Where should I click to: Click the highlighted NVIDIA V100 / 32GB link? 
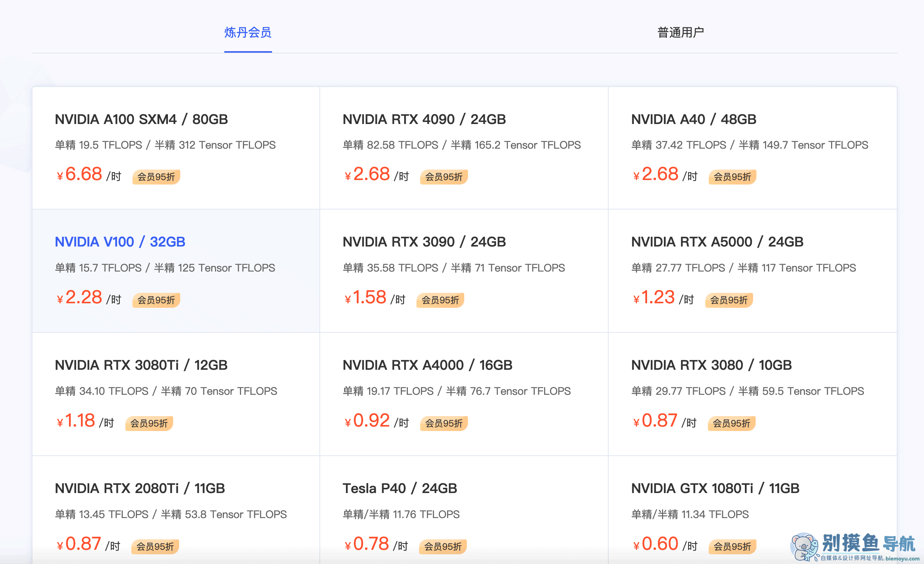[120, 242]
